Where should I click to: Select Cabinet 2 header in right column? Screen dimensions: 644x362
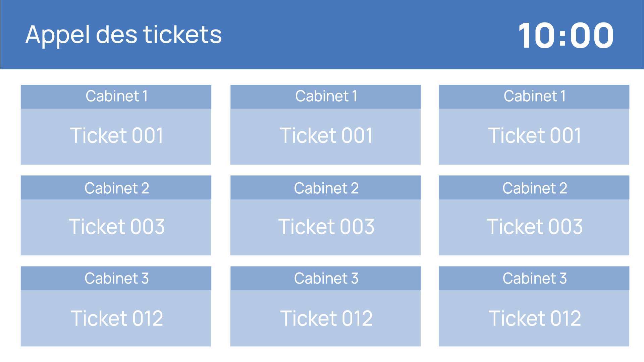[x=534, y=188]
